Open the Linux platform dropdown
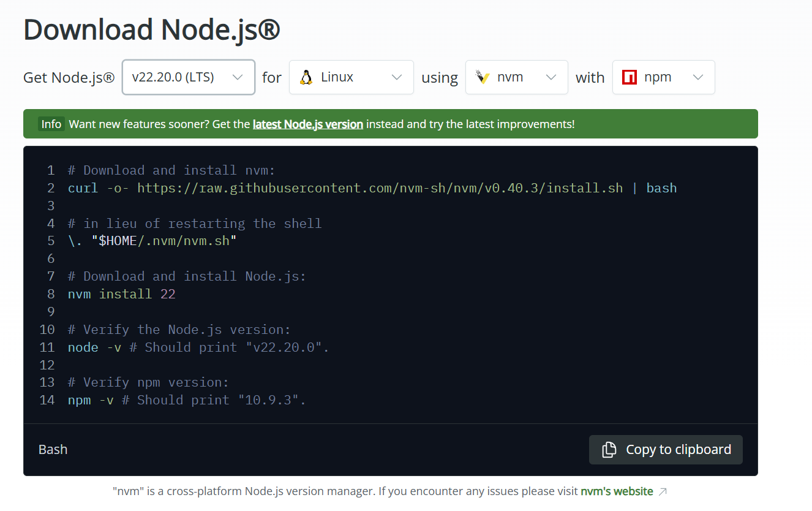The width and height of the screenshot is (812, 511). coord(351,77)
